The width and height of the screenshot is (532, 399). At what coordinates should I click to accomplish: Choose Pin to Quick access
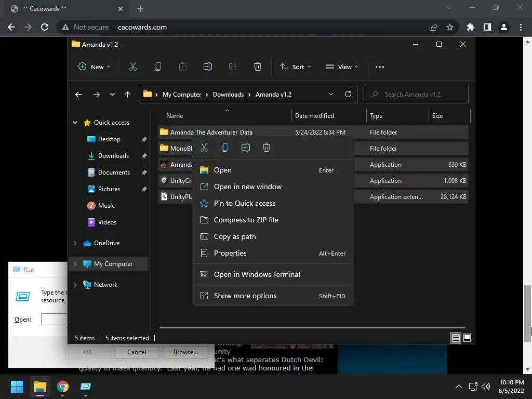(x=273, y=204)
